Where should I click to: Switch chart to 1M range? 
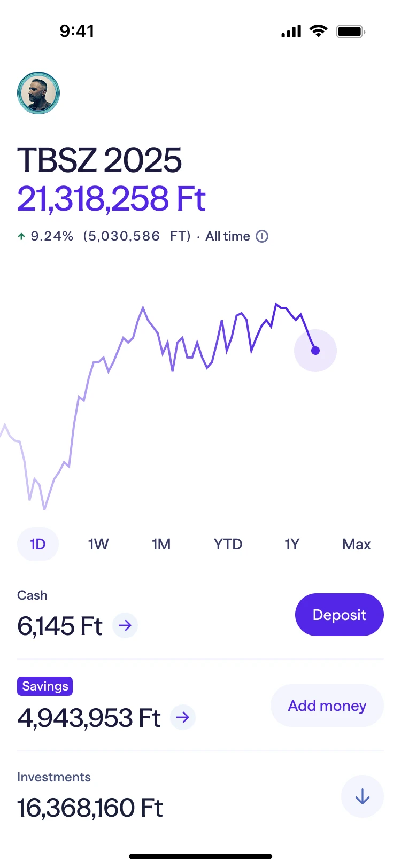pyautogui.click(x=161, y=544)
